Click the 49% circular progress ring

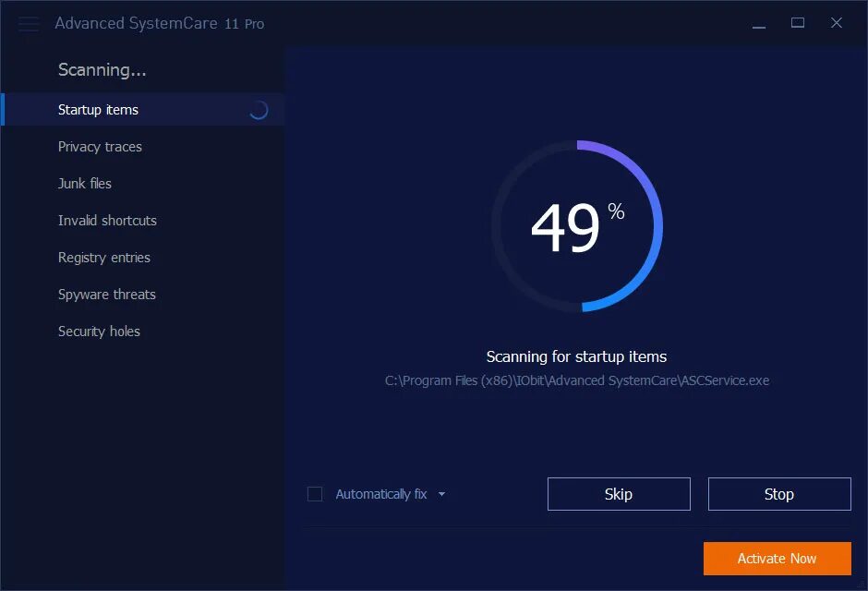click(x=577, y=225)
